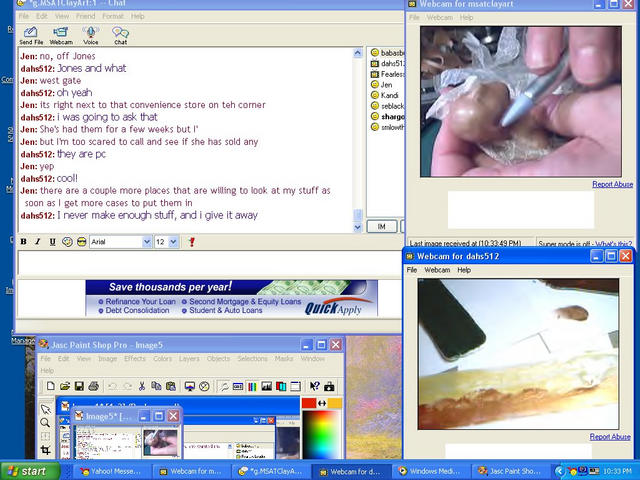This screenshot has width=640, height=480.
Task: Click the red foreground color swatch
Action: [x=309, y=403]
